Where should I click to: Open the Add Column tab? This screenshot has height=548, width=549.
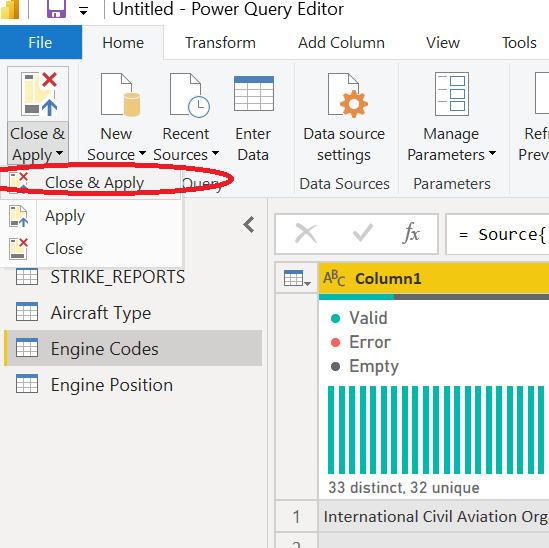[341, 43]
